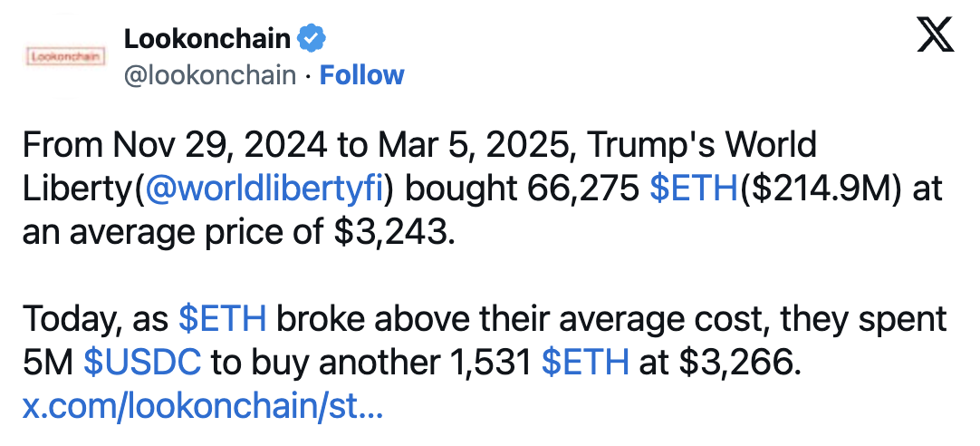Click the 'Trump's World' text in tweet
Screen dimensions: 980x446
(703, 144)
